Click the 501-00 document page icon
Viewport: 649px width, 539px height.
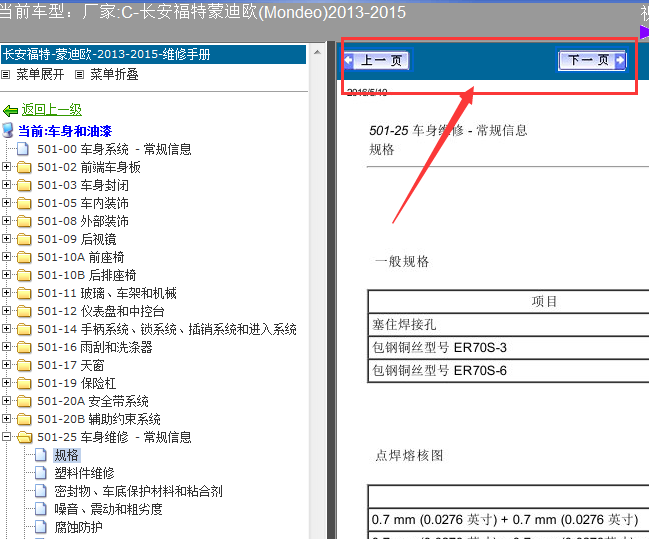point(23,149)
